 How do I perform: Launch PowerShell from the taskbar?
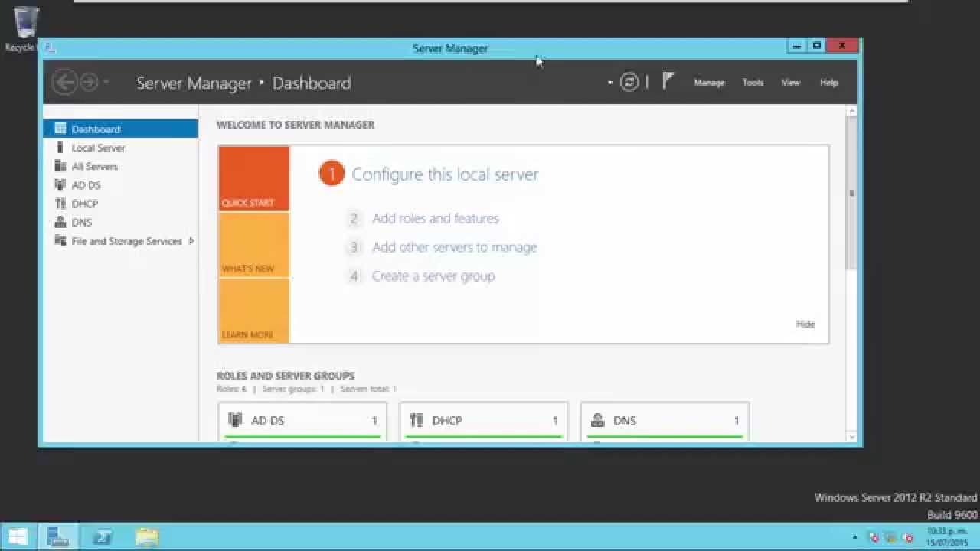[x=103, y=537]
